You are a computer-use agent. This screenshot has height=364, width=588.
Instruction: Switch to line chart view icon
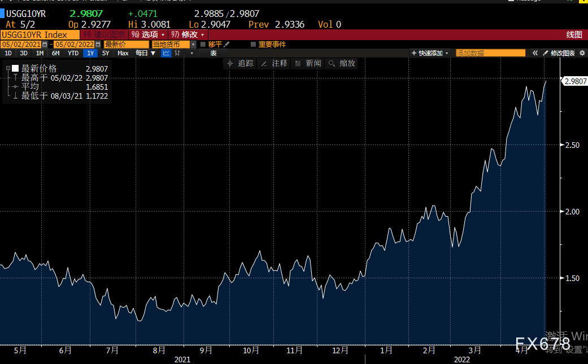click(166, 53)
